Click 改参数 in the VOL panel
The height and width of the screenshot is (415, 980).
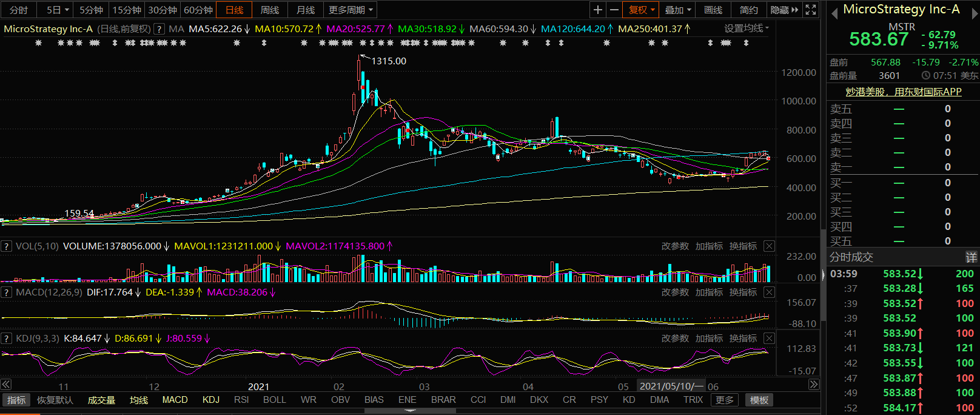[x=675, y=246]
